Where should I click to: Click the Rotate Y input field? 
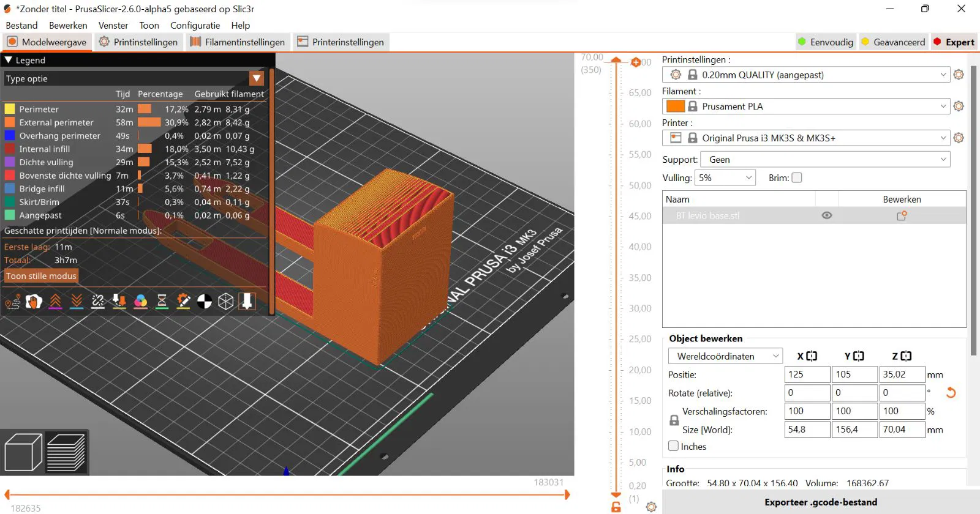[854, 393]
